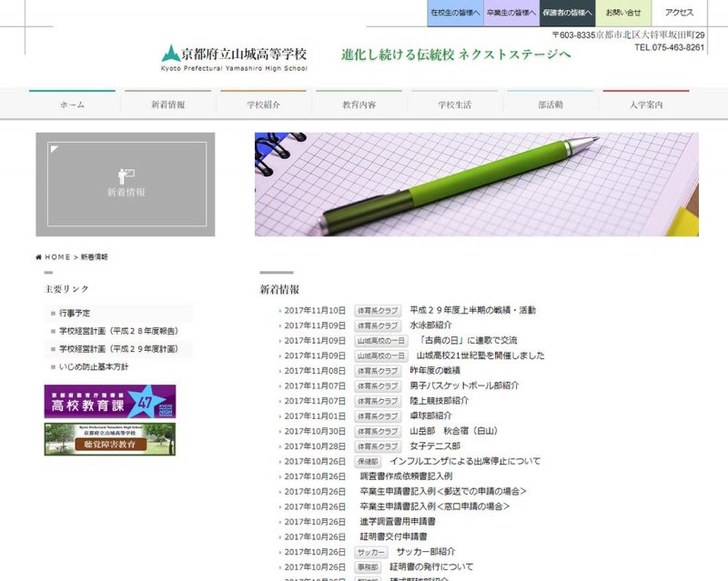Open the アクセス link at top right

click(x=679, y=13)
